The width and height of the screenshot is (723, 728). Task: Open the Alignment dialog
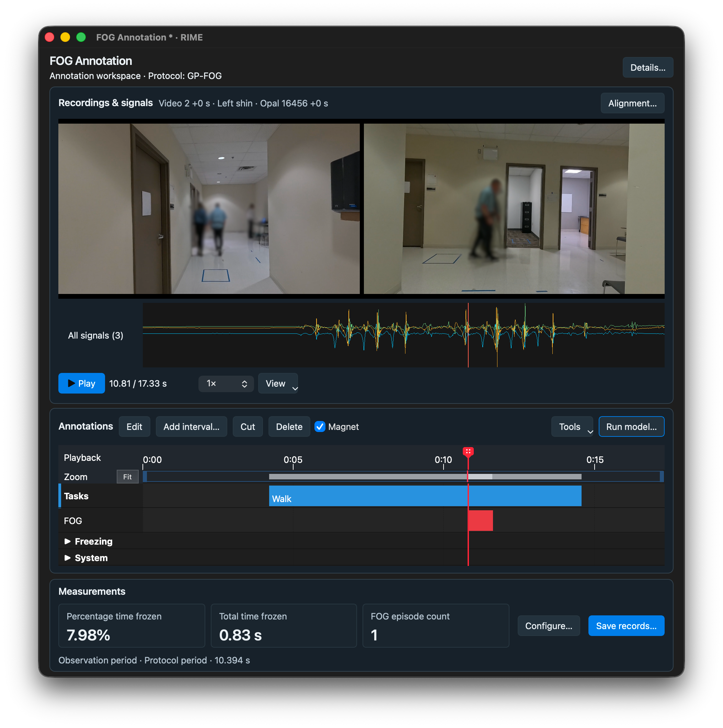click(x=632, y=103)
